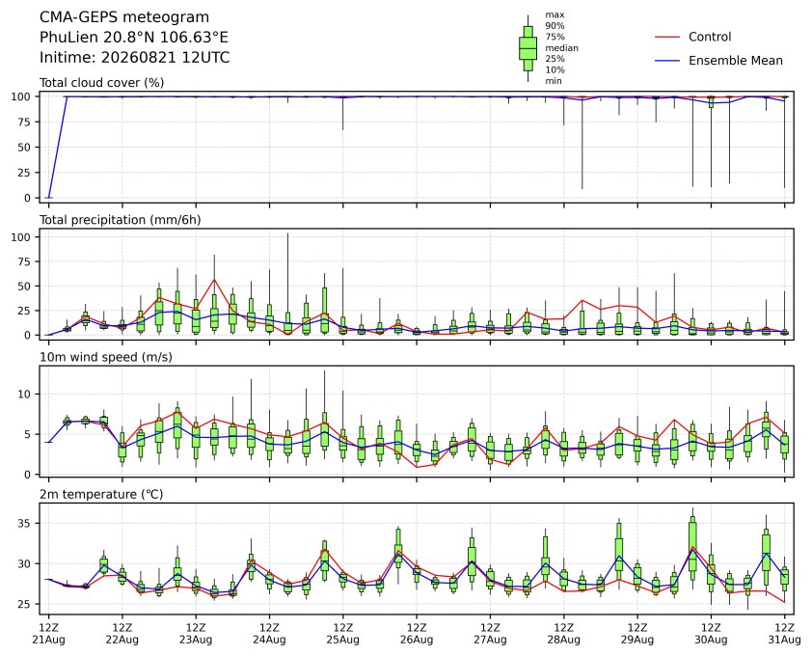Click the cloud cover '50' y-axis tick label
This screenshot has height=656, width=812.
click(25, 148)
